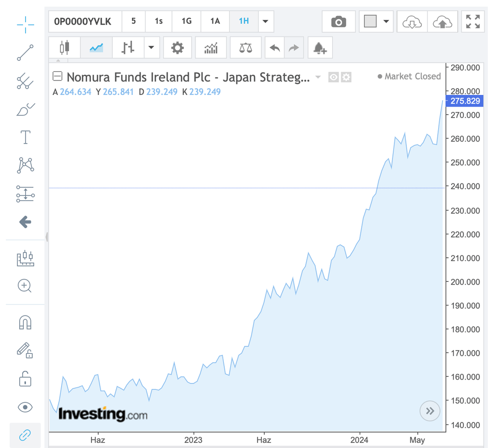493x448 pixels.
Task: Open the background color swatch picker
Action: point(385,21)
